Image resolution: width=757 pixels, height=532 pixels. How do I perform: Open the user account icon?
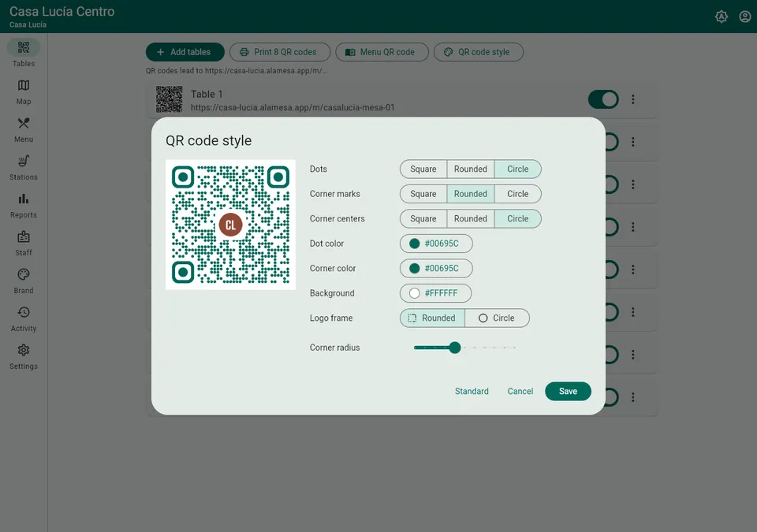point(745,17)
